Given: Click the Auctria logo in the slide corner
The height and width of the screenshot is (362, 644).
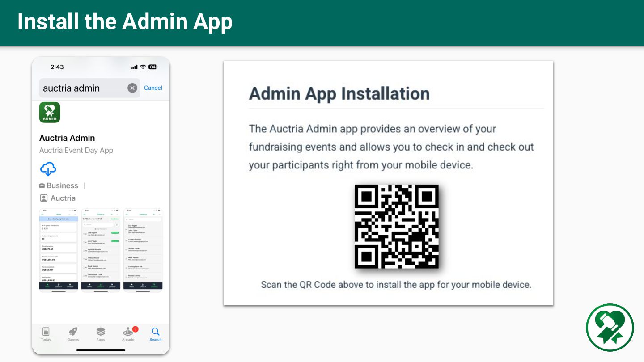Looking at the screenshot, I should point(610,328).
